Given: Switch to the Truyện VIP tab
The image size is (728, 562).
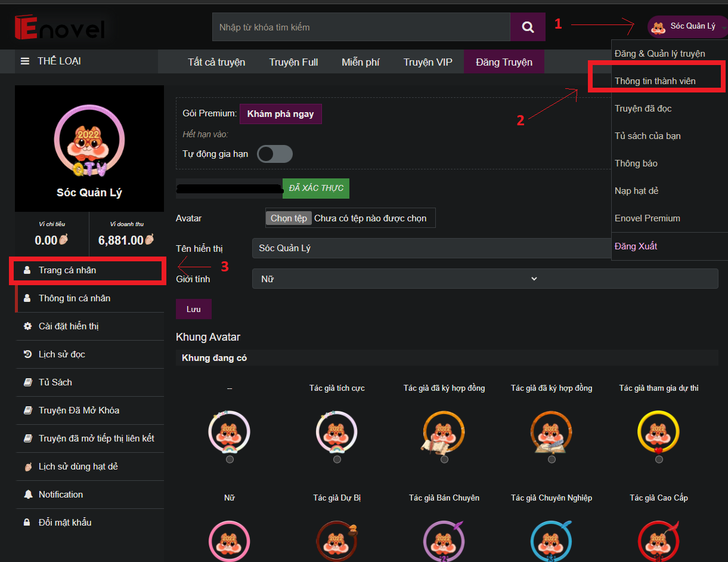Looking at the screenshot, I should pyautogui.click(x=427, y=62).
